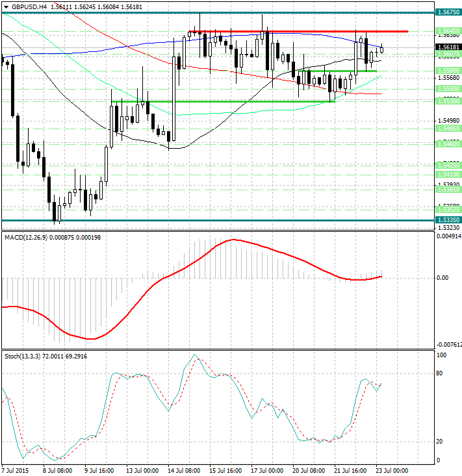Select the 23 Jul 00:00 time label
The width and height of the screenshot is (462, 476).
click(x=392, y=471)
